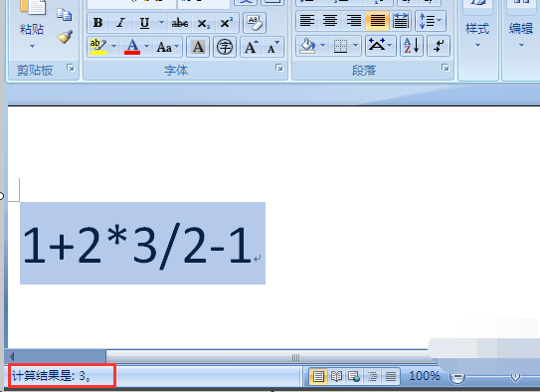This screenshot has height=392, width=540.
Task: Align text right
Action: click(x=354, y=21)
